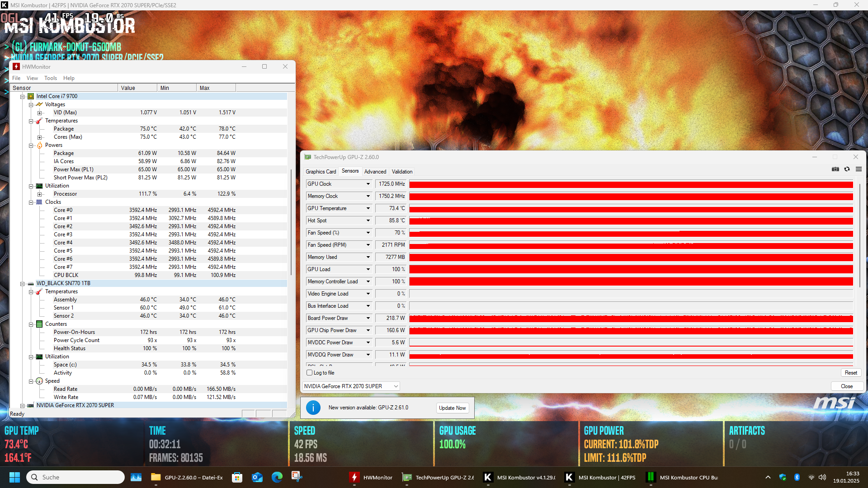This screenshot has height=488, width=868.
Task: Open the GPU Clock sensor dropdown arrow
Action: coord(368,184)
